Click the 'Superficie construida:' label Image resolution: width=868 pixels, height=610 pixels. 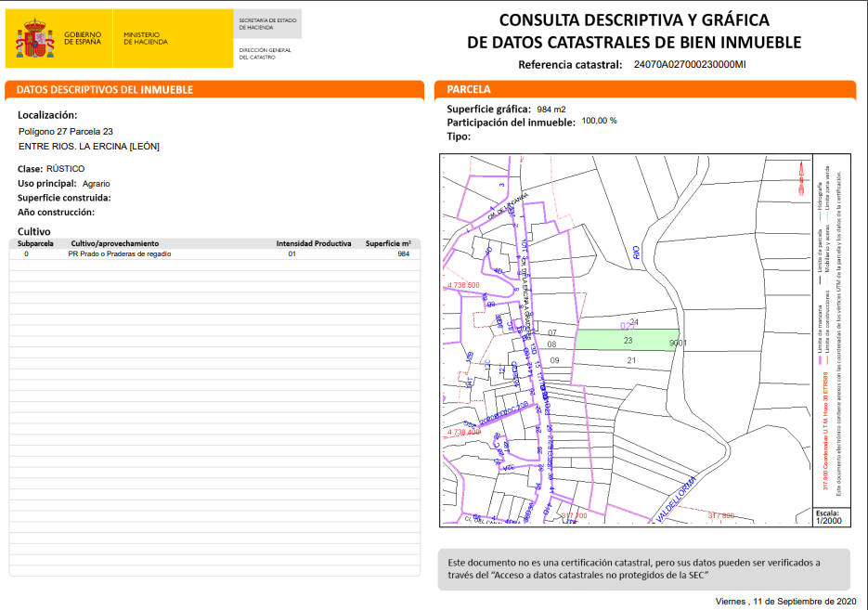(64, 198)
